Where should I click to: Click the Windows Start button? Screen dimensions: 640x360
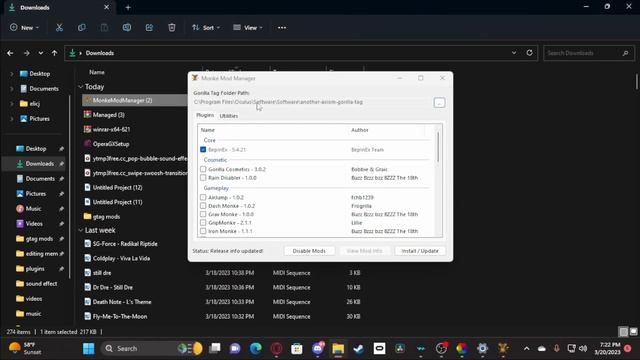click(89, 349)
